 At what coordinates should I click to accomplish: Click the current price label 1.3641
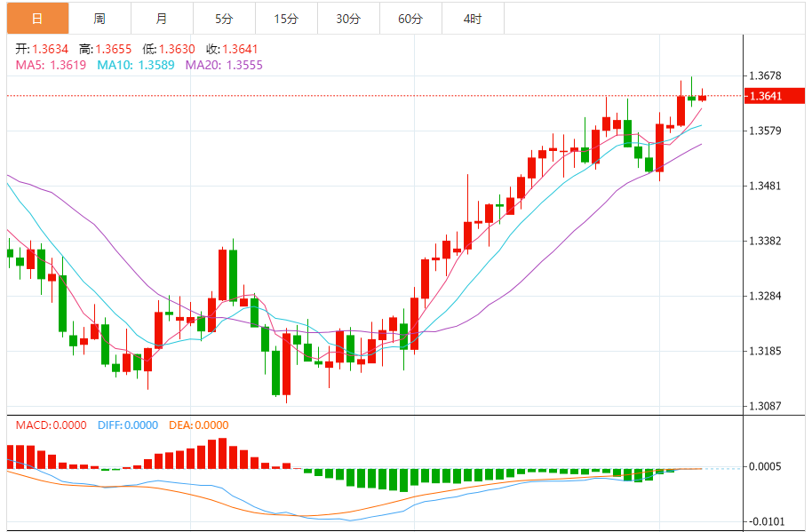click(x=774, y=96)
